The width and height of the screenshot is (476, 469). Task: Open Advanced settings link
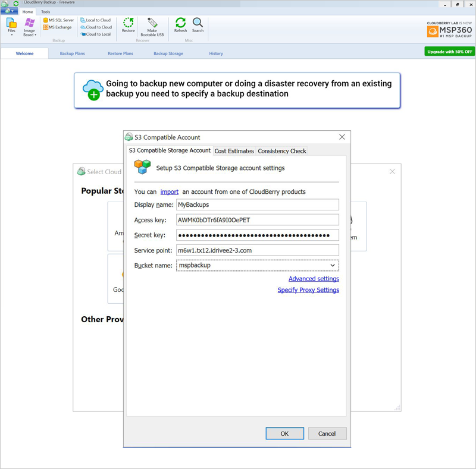click(x=314, y=279)
